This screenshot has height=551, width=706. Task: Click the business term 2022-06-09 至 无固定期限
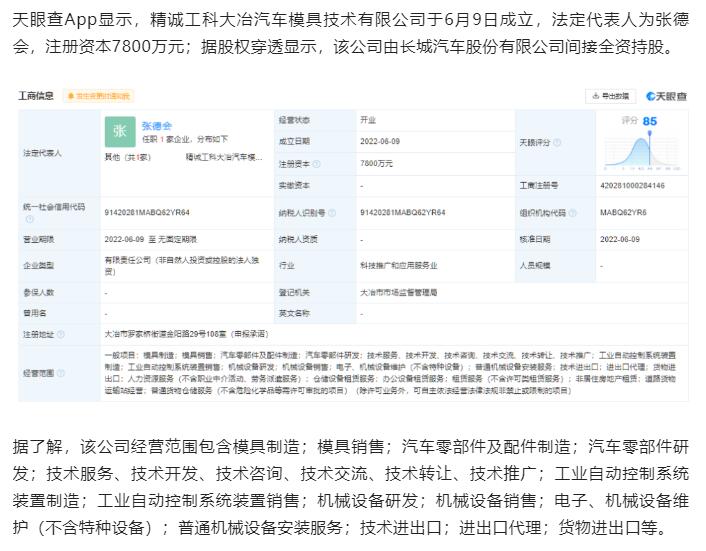150,239
